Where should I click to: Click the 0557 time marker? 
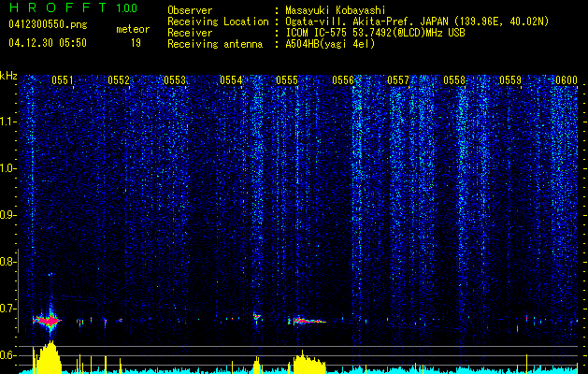pyautogui.click(x=398, y=79)
